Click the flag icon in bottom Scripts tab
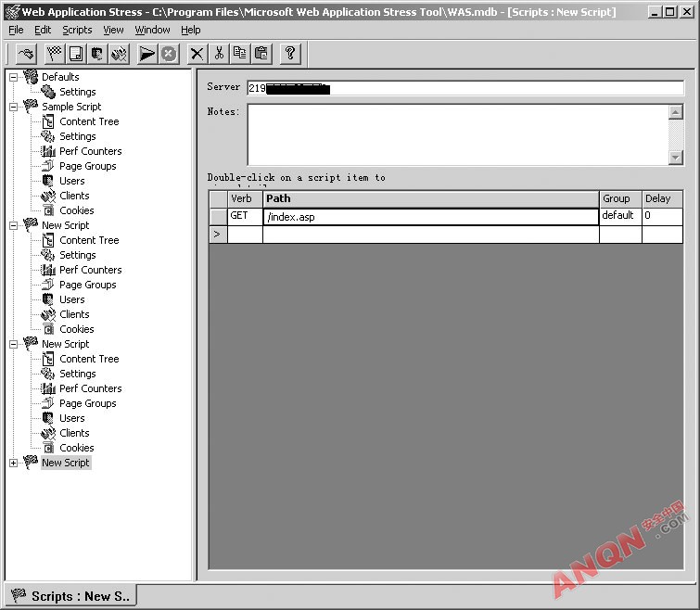The image size is (700, 610). click(x=19, y=595)
